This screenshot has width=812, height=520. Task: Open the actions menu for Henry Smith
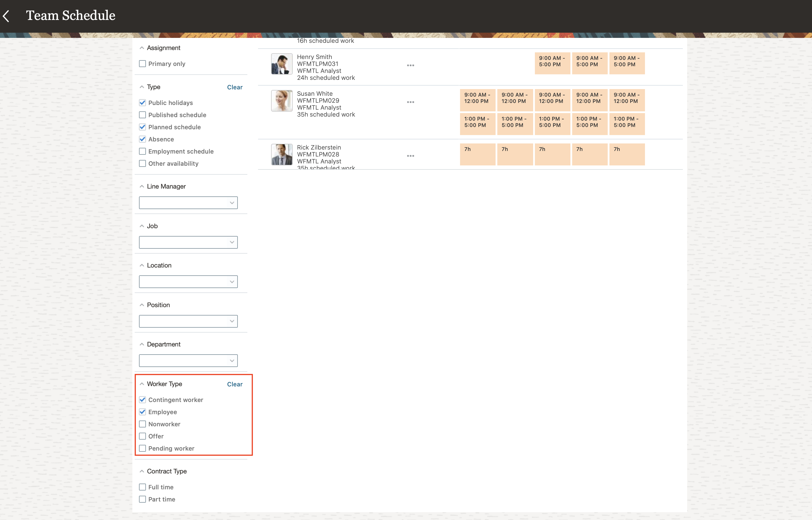click(410, 65)
